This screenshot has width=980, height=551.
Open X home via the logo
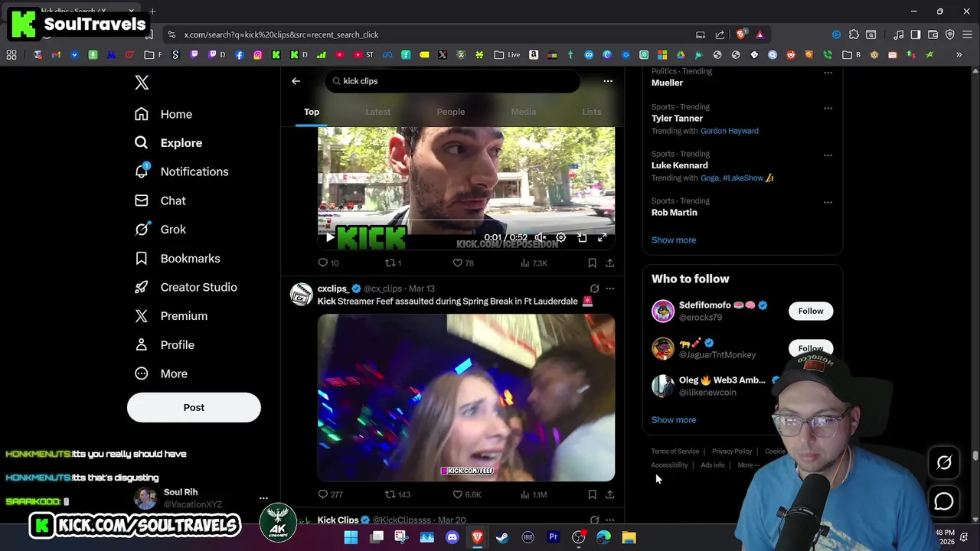coord(142,83)
